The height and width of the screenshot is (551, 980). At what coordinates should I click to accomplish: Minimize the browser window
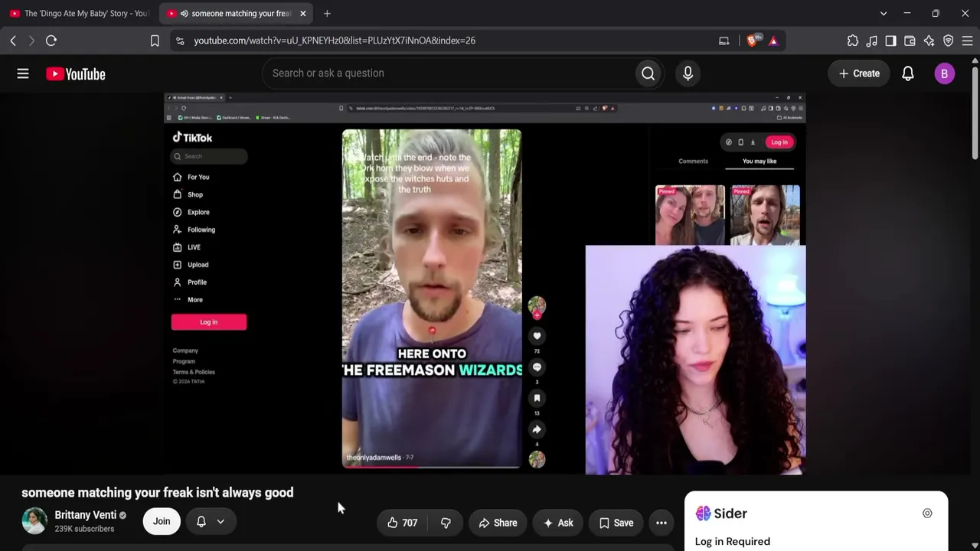click(x=907, y=13)
